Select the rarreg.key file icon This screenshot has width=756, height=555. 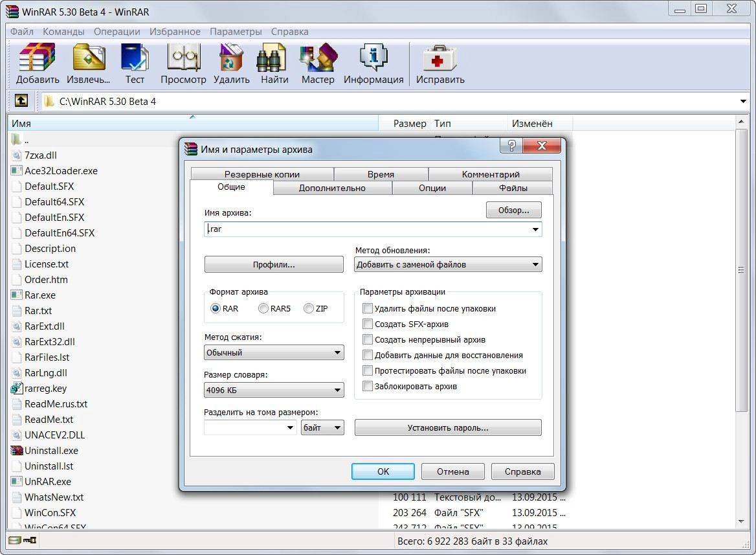[x=17, y=389]
